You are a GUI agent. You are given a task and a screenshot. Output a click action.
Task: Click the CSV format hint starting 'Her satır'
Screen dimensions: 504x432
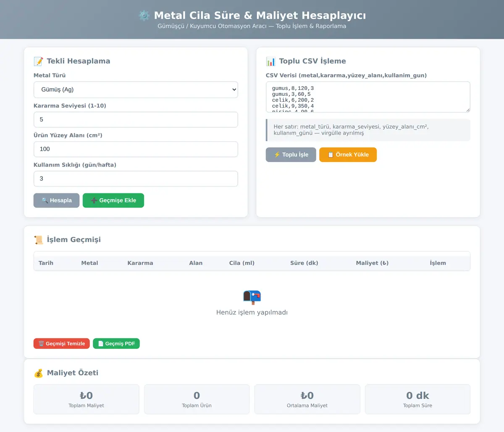pos(368,130)
